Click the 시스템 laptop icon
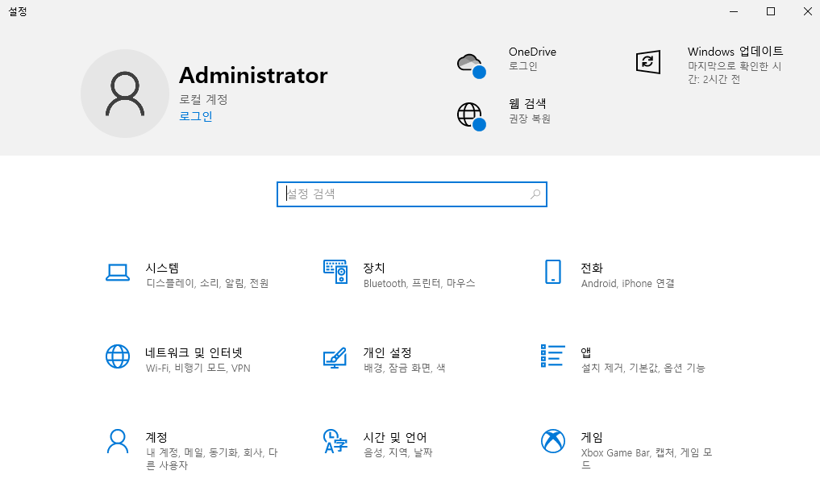 point(118,273)
